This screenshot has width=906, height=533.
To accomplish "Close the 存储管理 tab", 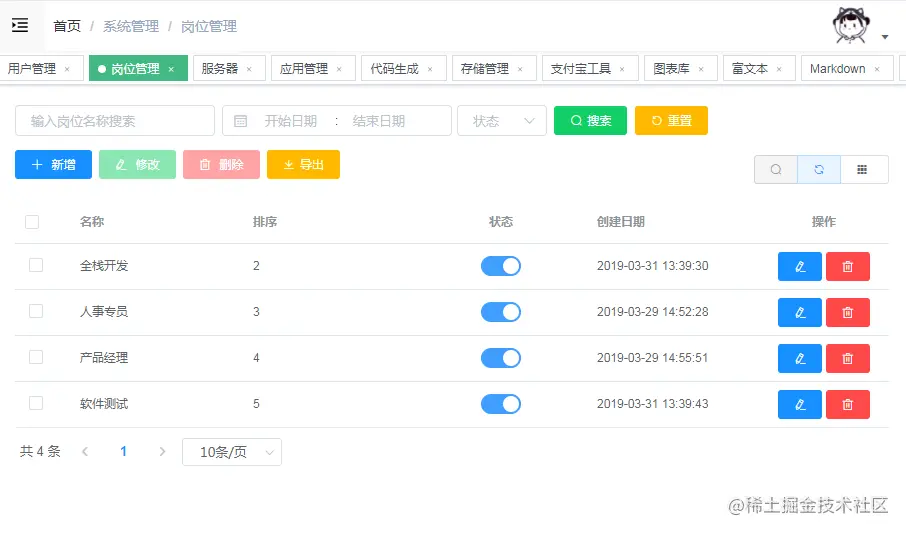I will pos(520,69).
